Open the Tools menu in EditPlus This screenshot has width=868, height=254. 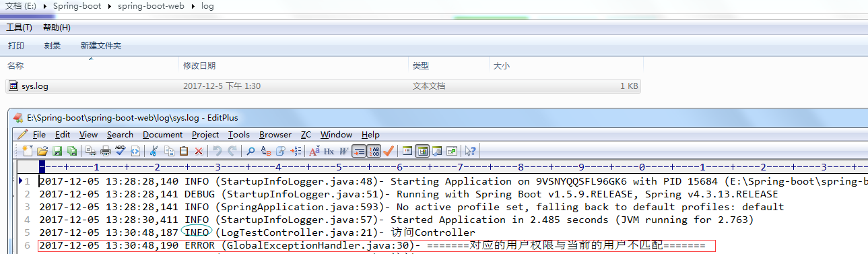click(239, 135)
